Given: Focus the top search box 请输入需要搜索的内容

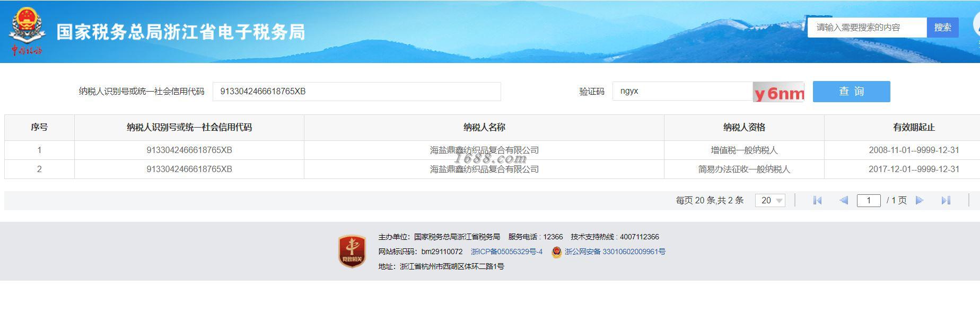Looking at the screenshot, I should (867, 28).
